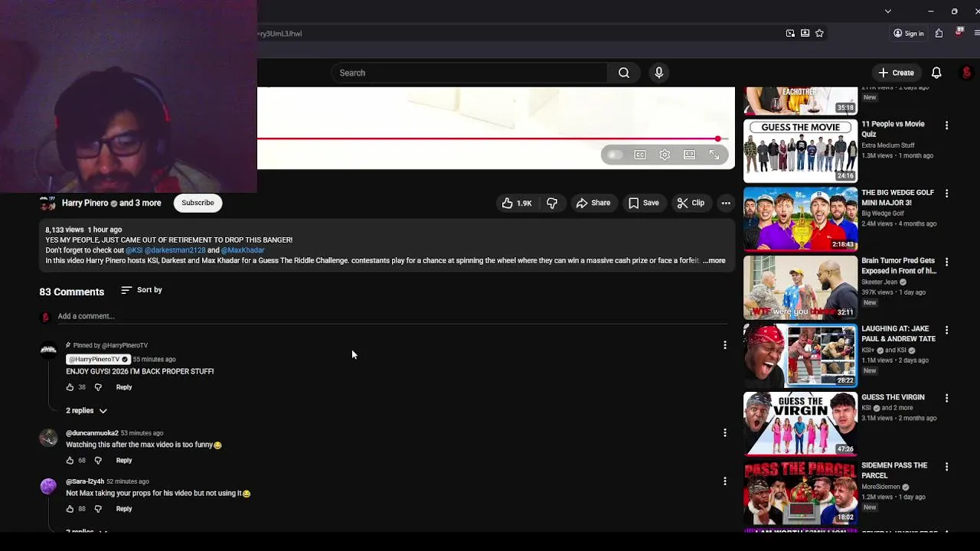Open The Big Wedge Golf Mini Major thumbnail
980x551 pixels.
pyautogui.click(x=800, y=219)
